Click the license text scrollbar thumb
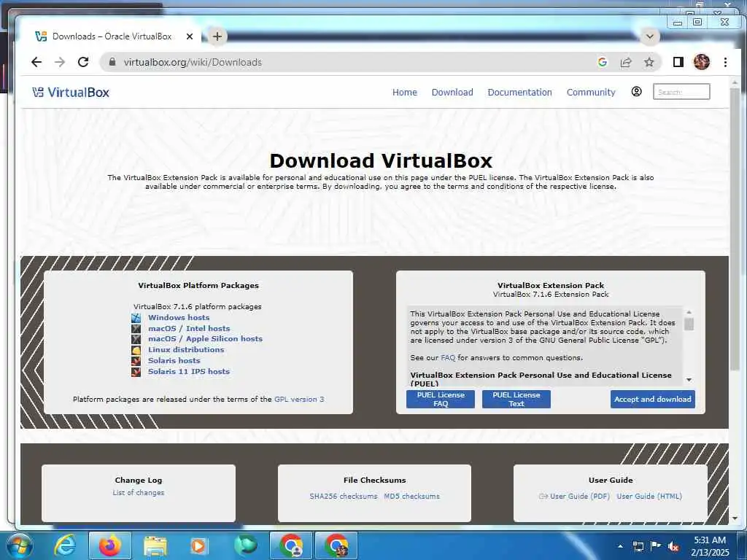Image resolution: width=747 pixels, height=560 pixels. click(x=689, y=324)
